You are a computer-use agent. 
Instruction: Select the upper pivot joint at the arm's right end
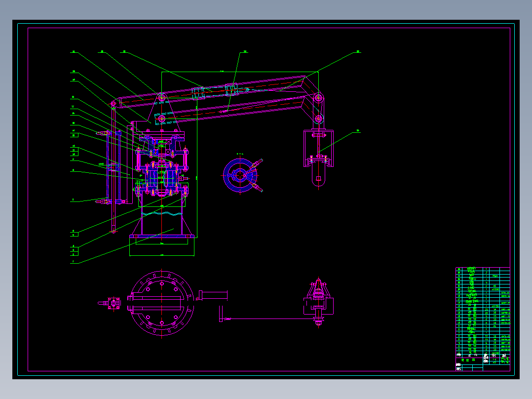tap(318, 98)
